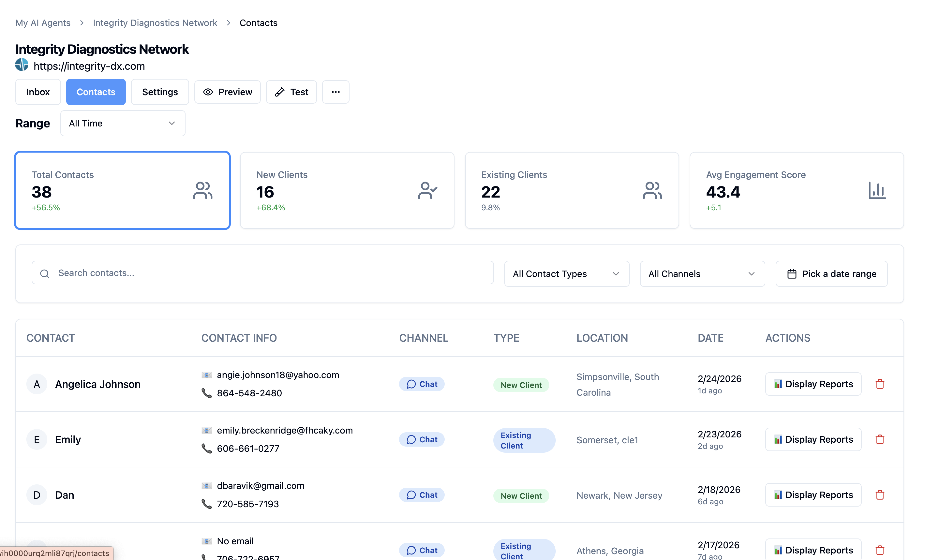Click the Angelica Johnson contact name
This screenshot has width=925, height=560.
(98, 384)
